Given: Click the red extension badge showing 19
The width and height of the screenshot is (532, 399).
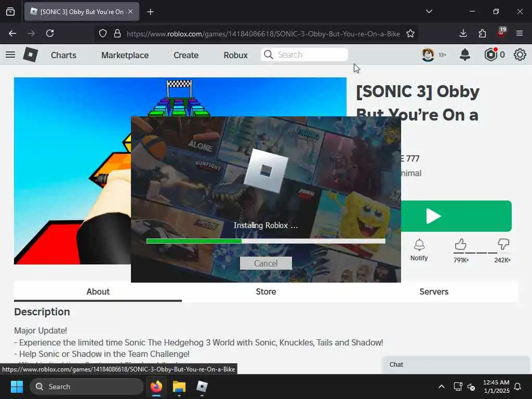Looking at the screenshot, I should [501, 32].
